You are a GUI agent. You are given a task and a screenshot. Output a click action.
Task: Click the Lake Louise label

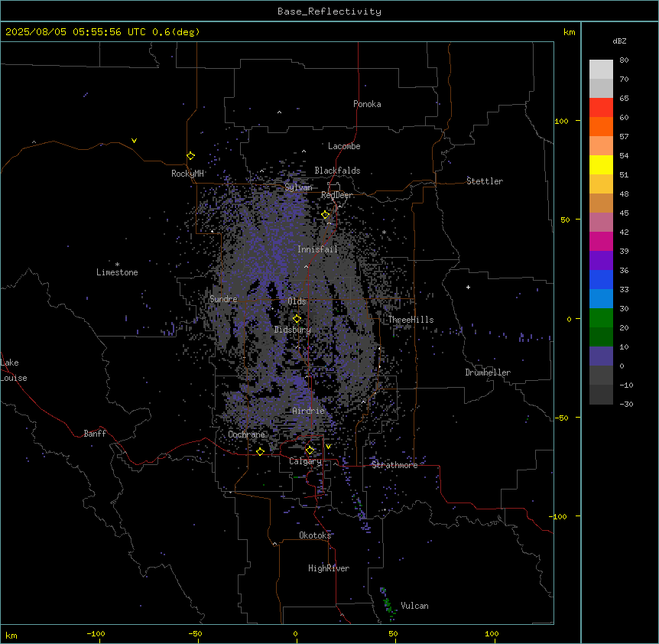coord(14,370)
